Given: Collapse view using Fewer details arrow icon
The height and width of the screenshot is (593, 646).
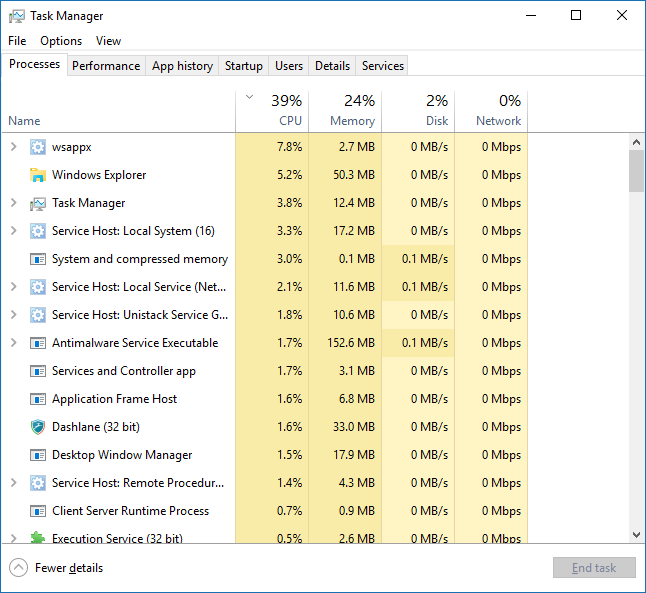Looking at the screenshot, I should (18, 568).
